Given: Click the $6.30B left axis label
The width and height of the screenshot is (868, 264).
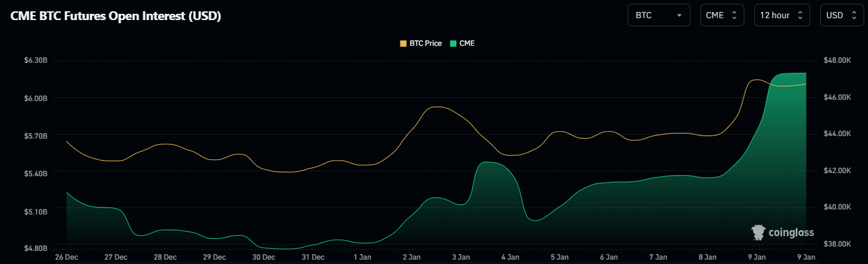Looking at the screenshot, I should tap(36, 61).
